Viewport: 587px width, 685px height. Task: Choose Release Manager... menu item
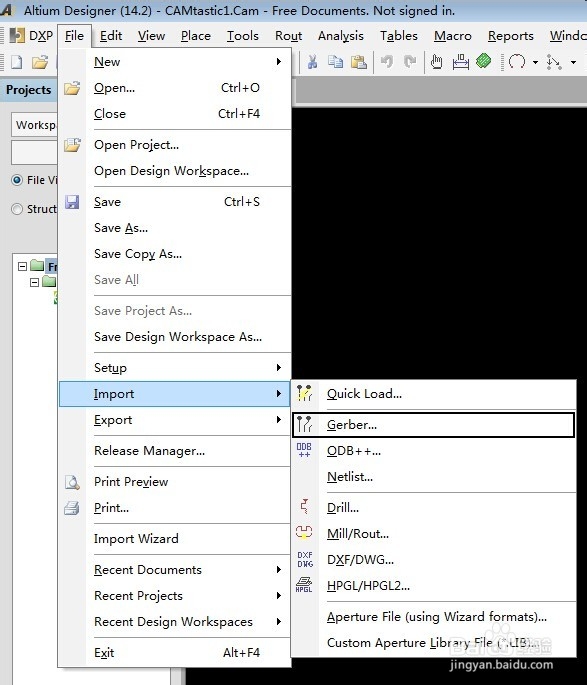tap(175, 450)
